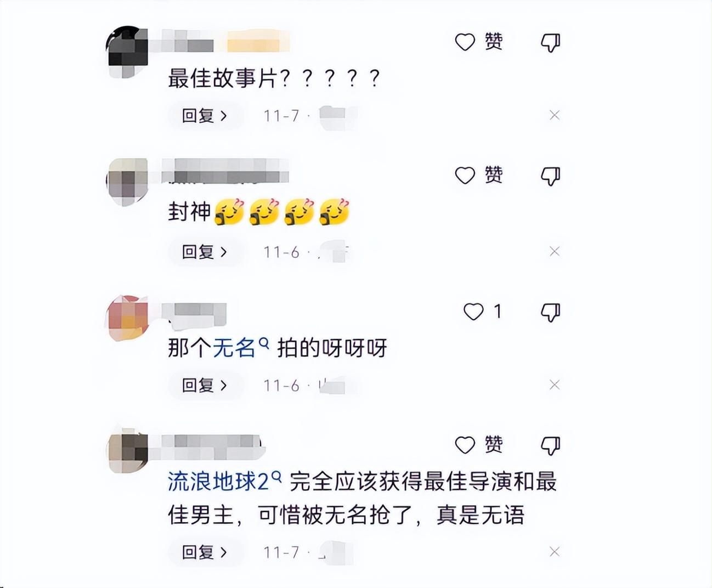This screenshot has height=588, width=712.
Task: Dislike the 流浪地球2 comment
Action: coord(551,445)
